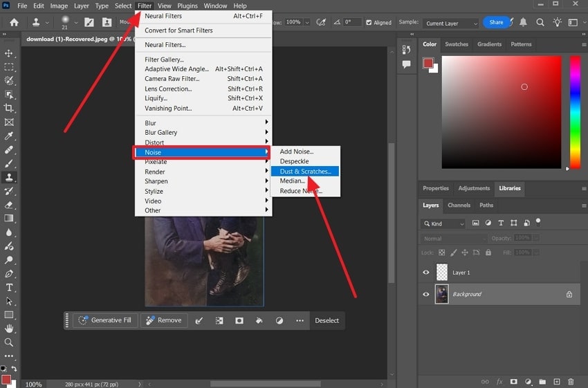Select the Rectangle shape tool

coord(8,315)
